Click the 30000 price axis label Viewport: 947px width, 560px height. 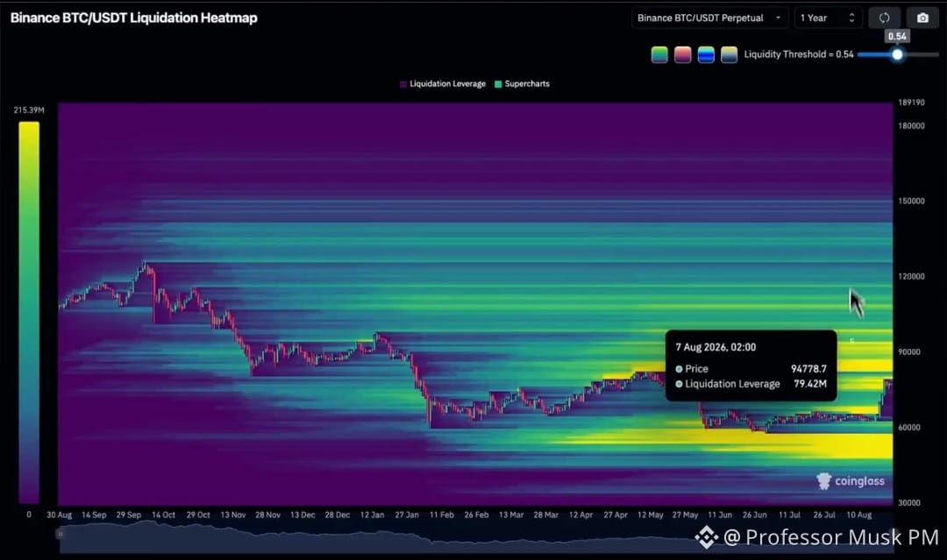pos(909,503)
